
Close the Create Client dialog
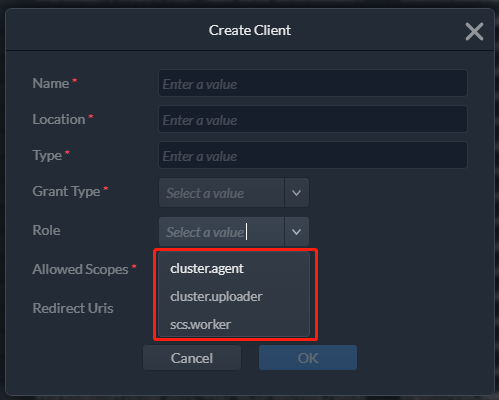[x=474, y=32]
